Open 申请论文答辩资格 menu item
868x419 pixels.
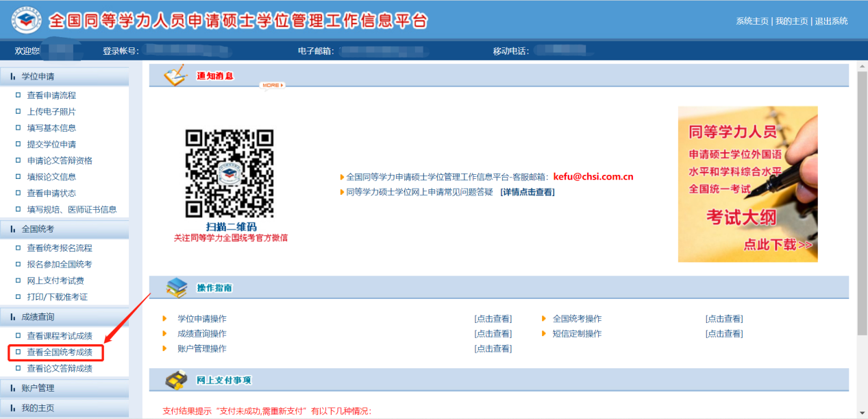coord(60,160)
